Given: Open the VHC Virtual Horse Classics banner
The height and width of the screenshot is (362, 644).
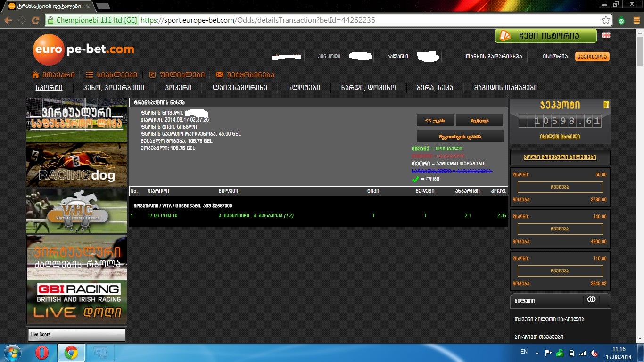Looking at the screenshot, I should pyautogui.click(x=76, y=211).
